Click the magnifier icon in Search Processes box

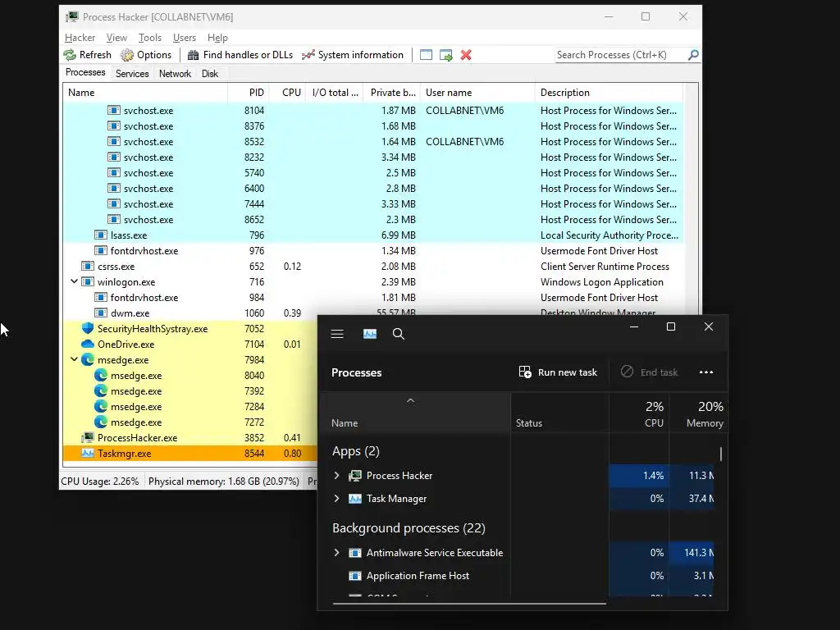[693, 55]
